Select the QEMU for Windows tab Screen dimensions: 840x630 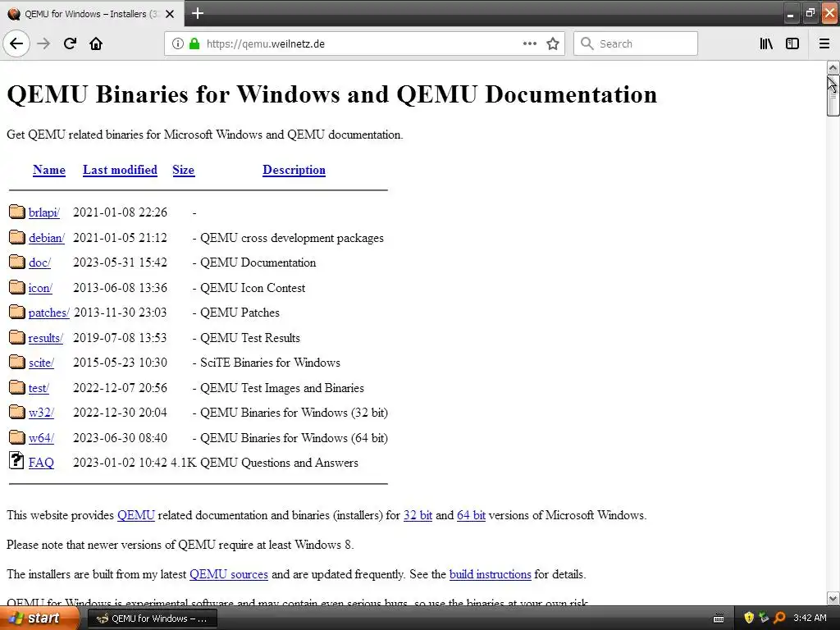[92, 14]
